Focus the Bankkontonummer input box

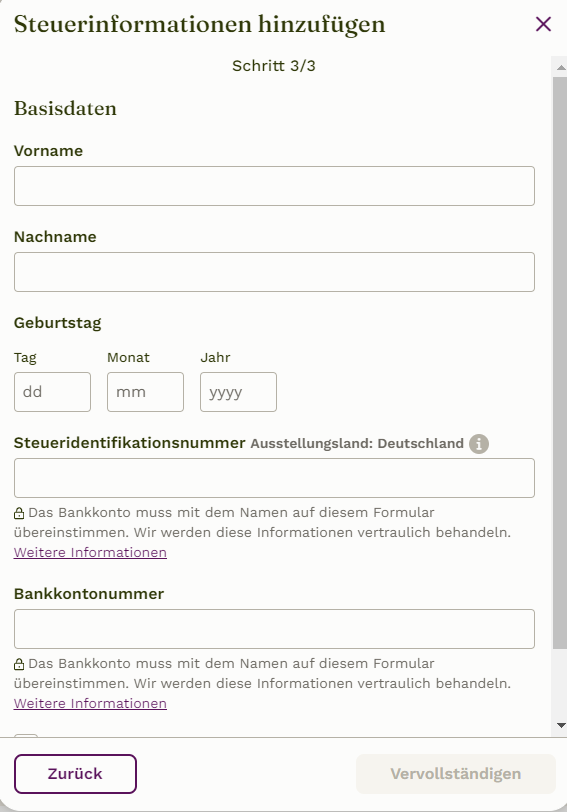tap(274, 629)
